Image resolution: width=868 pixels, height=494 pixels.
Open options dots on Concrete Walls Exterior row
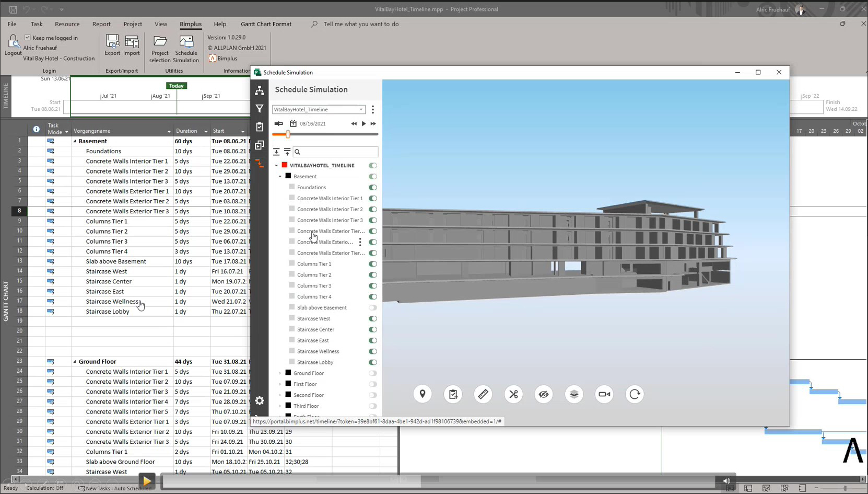pos(360,242)
